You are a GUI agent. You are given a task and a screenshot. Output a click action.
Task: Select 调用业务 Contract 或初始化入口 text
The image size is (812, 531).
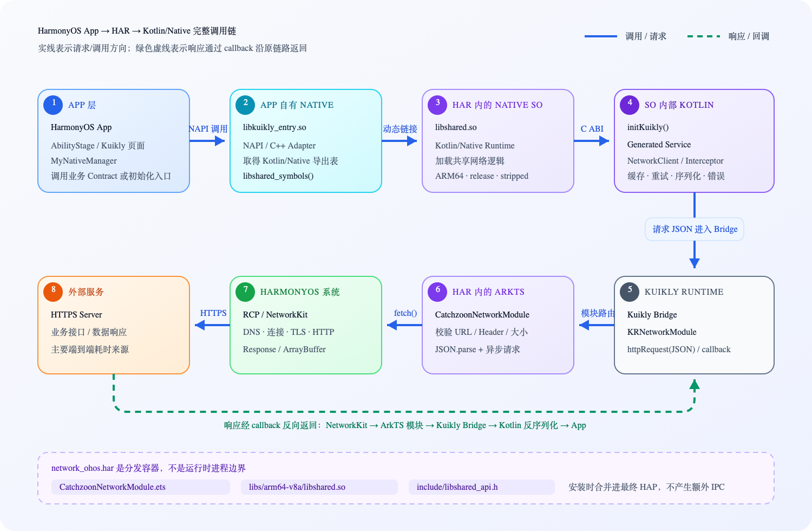pos(111,176)
